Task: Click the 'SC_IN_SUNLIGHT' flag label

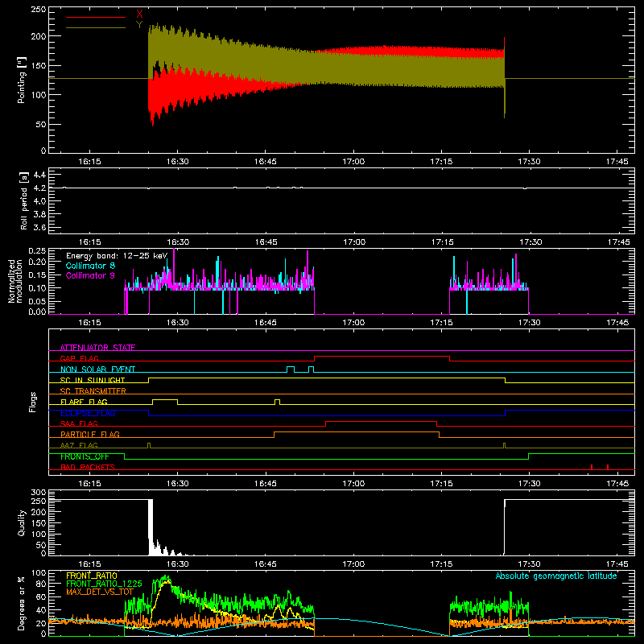Action: 93,380
